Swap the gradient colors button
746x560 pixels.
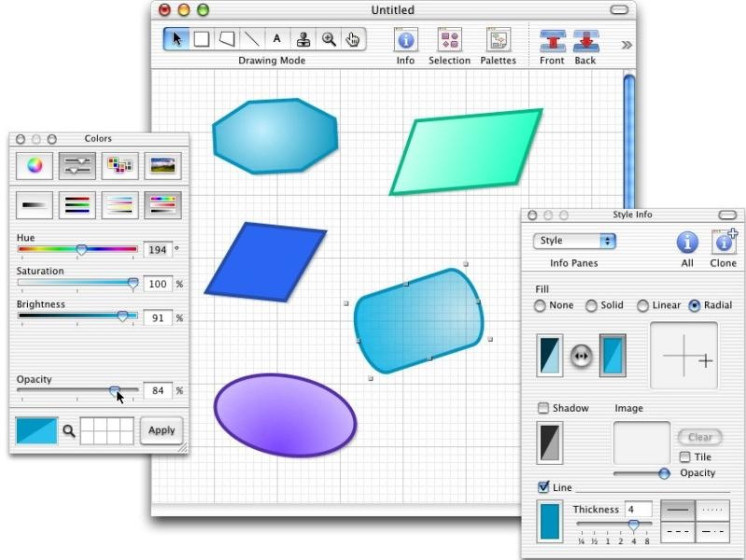(x=582, y=356)
